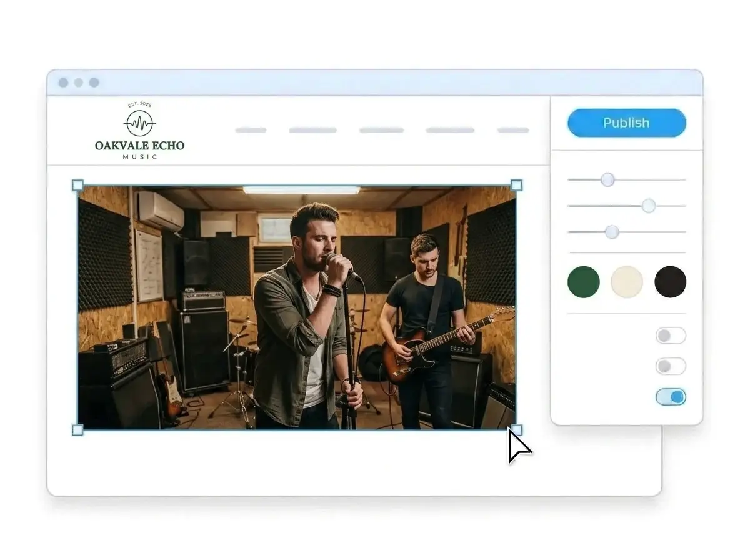This screenshot has width=750, height=560.
Task: Choose the cream color swatch
Action: coord(627,282)
